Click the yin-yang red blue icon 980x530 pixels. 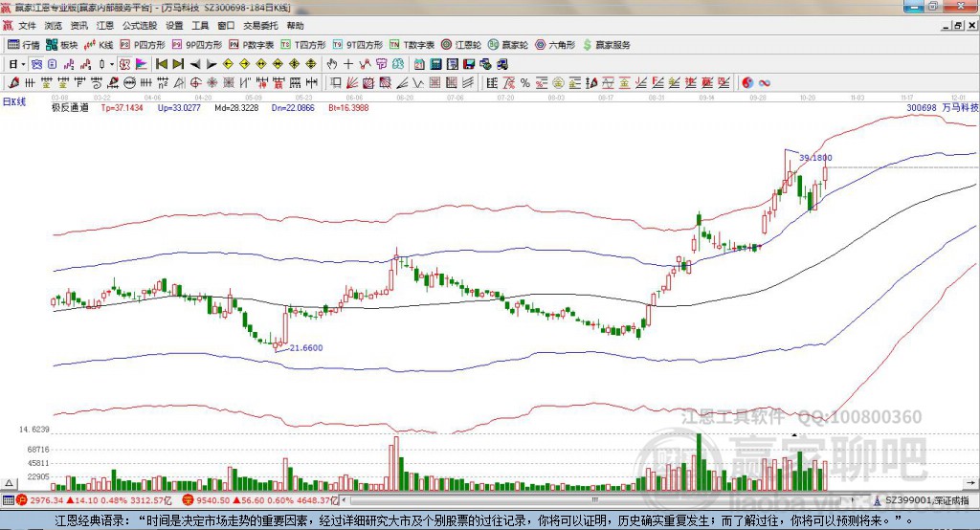747,83
